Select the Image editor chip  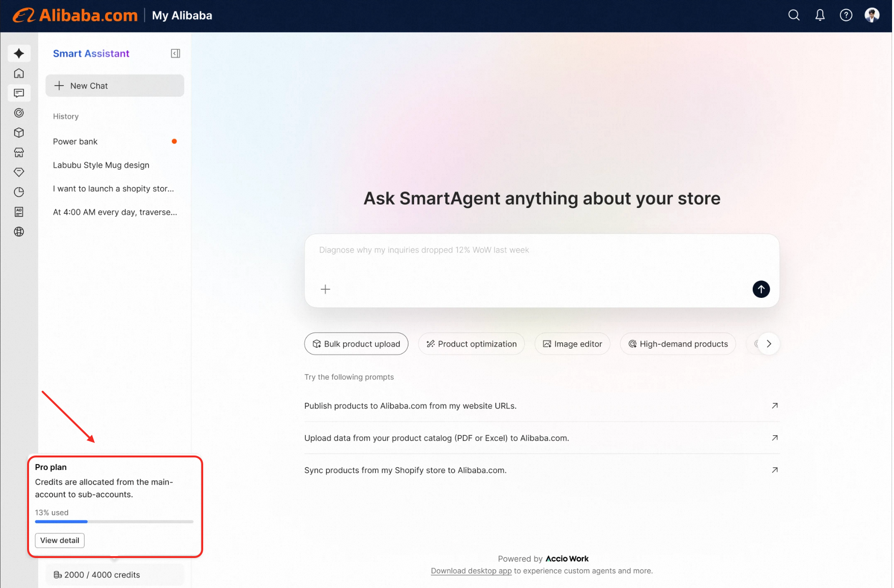(572, 344)
